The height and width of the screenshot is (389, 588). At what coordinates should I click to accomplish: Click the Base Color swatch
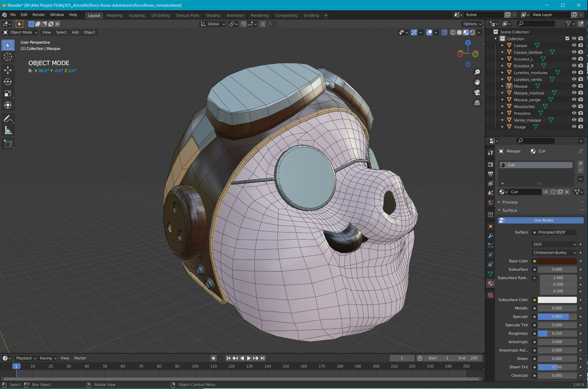pyautogui.click(x=557, y=261)
